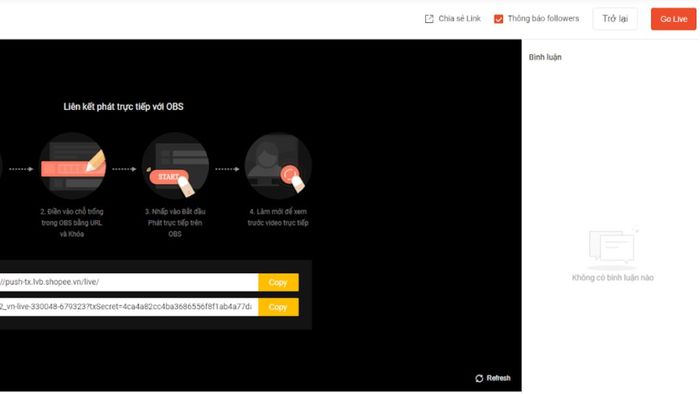Uncheck the Thông báo followers checkbox

point(498,19)
